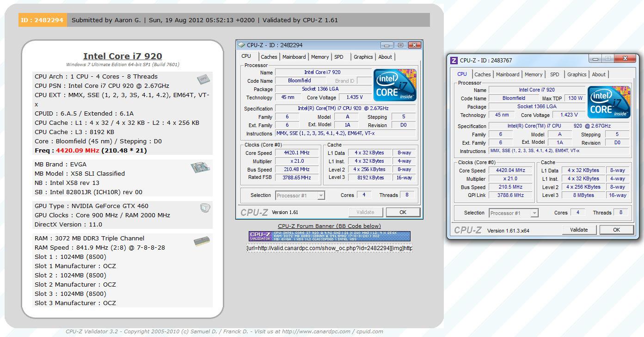Viewport: 644px width, 337px height.
Task: Click Validate button in right CPU-Z window
Action: click(579, 230)
